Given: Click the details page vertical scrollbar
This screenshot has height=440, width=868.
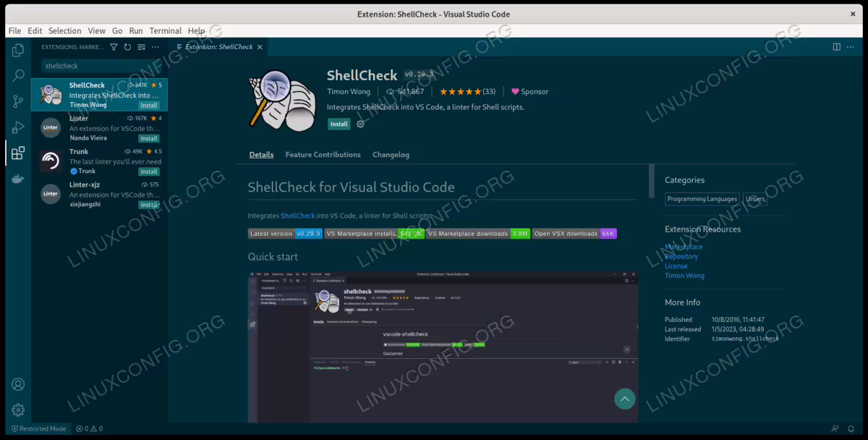Looking at the screenshot, I should pyautogui.click(x=651, y=181).
